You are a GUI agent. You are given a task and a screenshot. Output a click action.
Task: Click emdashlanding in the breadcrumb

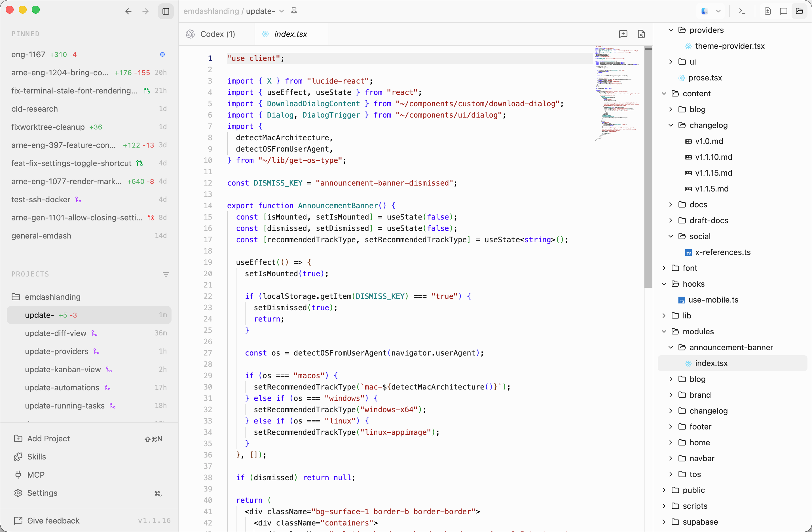[x=211, y=11]
